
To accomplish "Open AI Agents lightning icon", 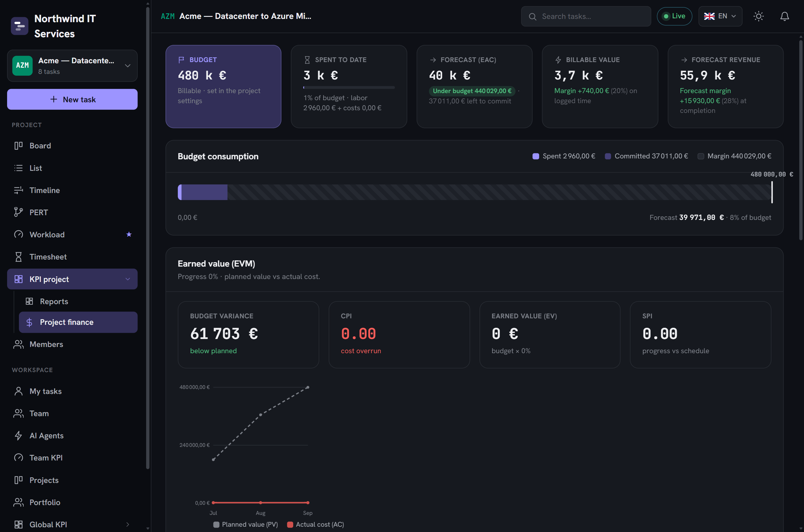I will tap(18, 435).
